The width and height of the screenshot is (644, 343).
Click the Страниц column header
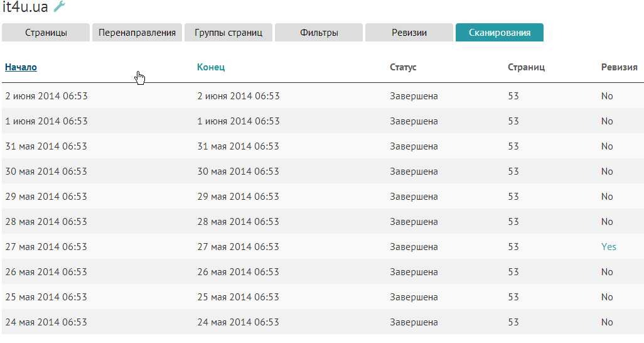(526, 67)
